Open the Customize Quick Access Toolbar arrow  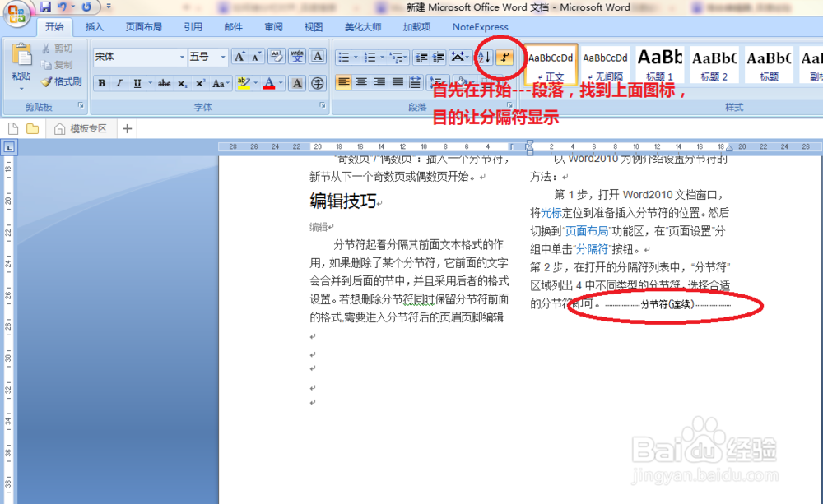109,7
